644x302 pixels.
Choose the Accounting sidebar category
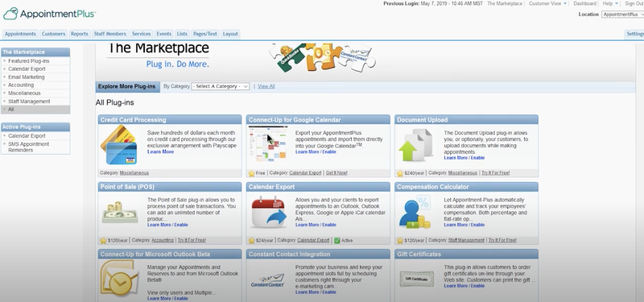[x=21, y=85]
